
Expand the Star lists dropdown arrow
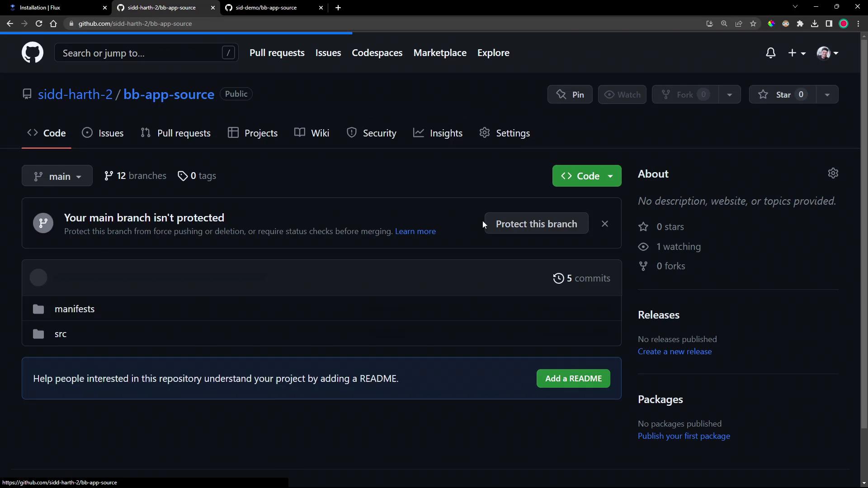coord(827,94)
